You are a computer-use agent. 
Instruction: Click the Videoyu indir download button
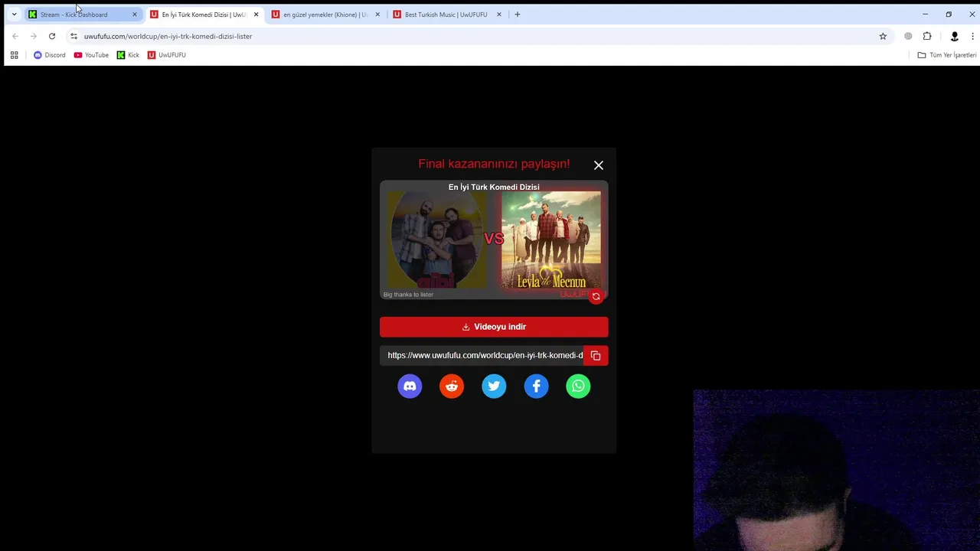[x=494, y=327]
